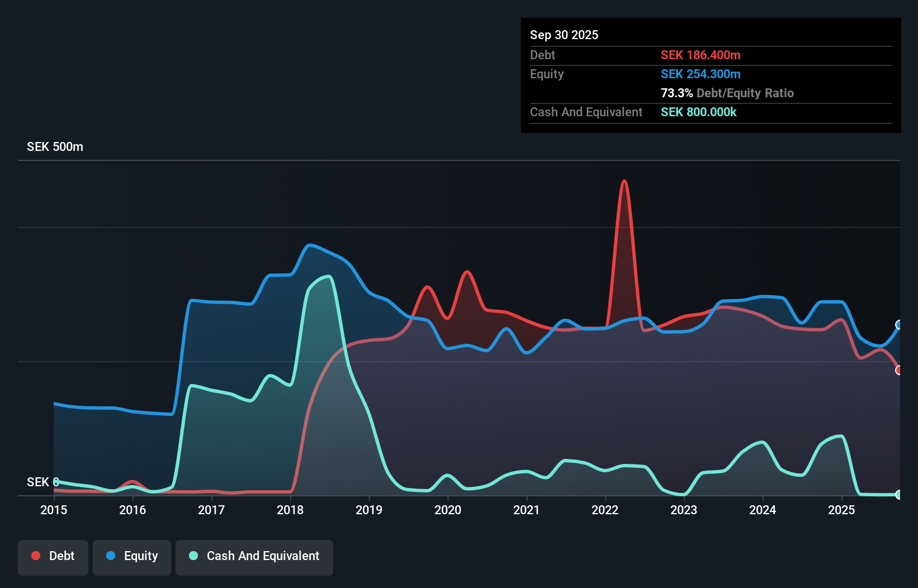Viewport: 918px width, 588px height.
Task: Click the teal Cash And Equivalent legend dot
Action: (193, 556)
